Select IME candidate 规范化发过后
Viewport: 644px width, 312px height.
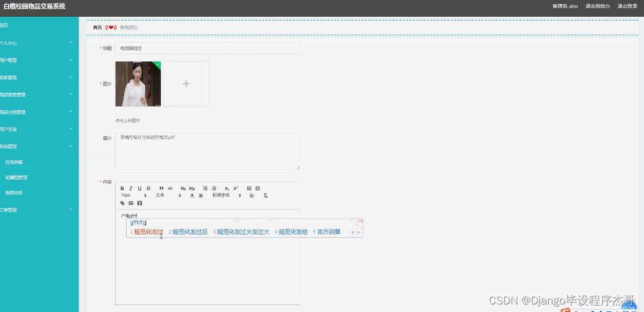(x=188, y=232)
